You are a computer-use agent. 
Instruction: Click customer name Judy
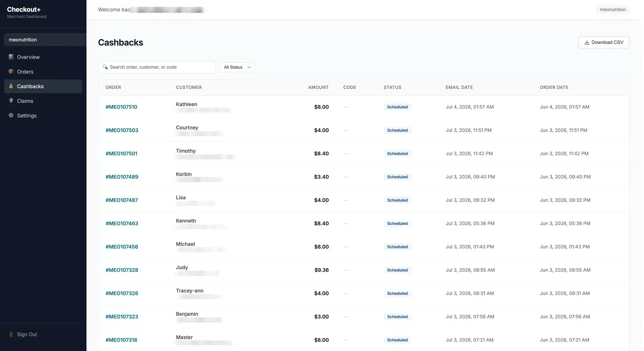pyautogui.click(x=182, y=267)
